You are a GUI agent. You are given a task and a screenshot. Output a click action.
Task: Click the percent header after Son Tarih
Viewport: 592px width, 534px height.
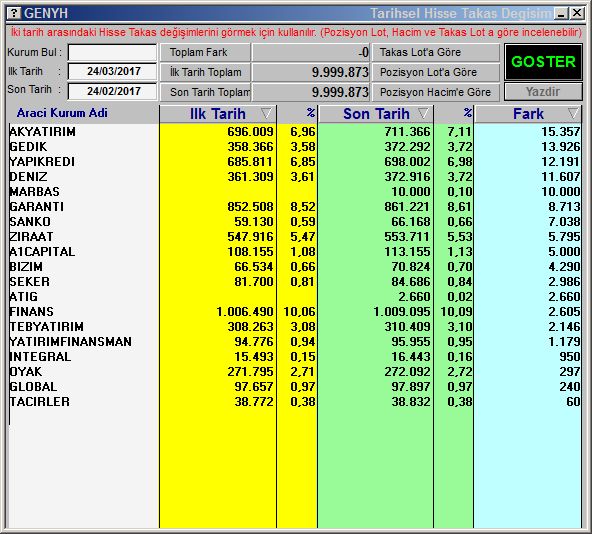[x=467, y=113]
